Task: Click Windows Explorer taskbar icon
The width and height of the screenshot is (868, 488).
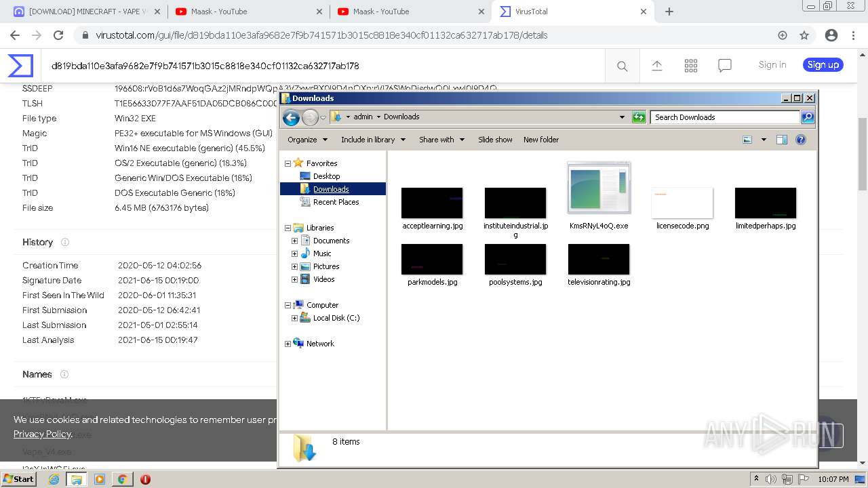Action: coord(77,479)
